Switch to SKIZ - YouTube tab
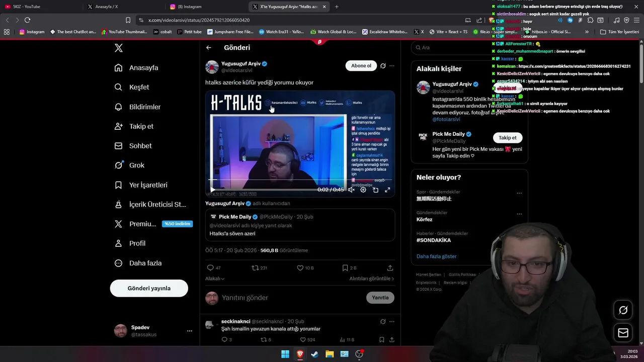Image resolution: width=644 pixels, height=362 pixels. click(40, 7)
